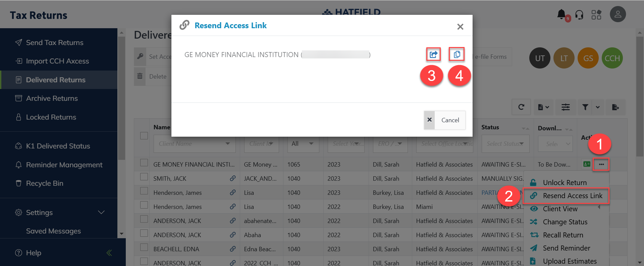644x266 pixels.
Task: Tick the checkbox for SMITh, JACK row
Action: (x=144, y=177)
